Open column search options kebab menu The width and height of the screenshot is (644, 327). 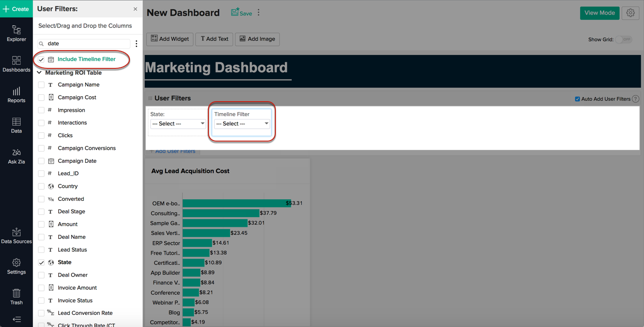coord(136,44)
